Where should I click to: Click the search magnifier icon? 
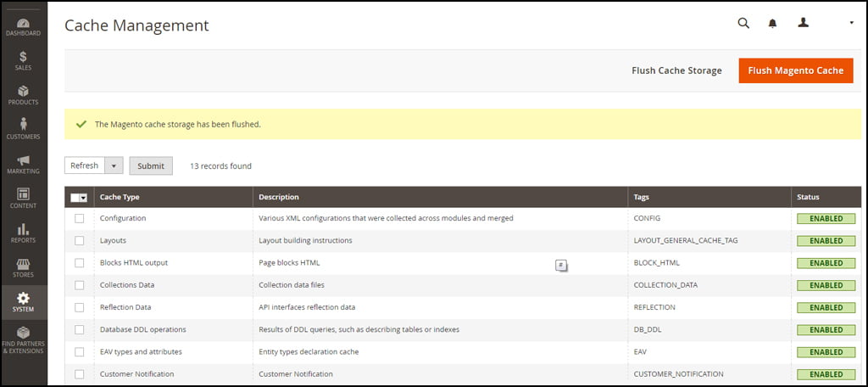(743, 23)
